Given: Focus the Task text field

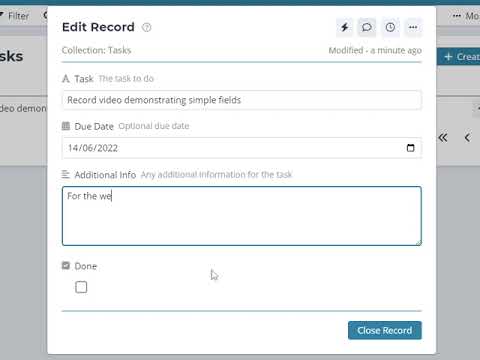Looking at the screenshot, I should click(x=242, y=100).
